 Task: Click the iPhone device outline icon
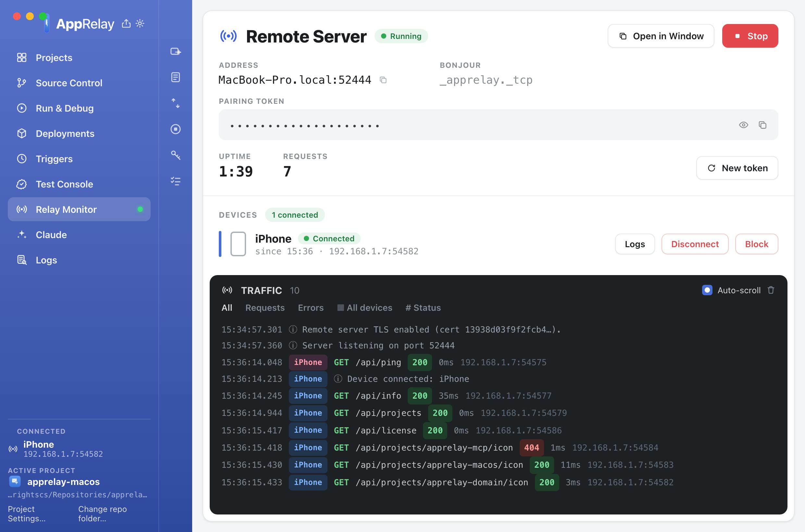(238, 244)
